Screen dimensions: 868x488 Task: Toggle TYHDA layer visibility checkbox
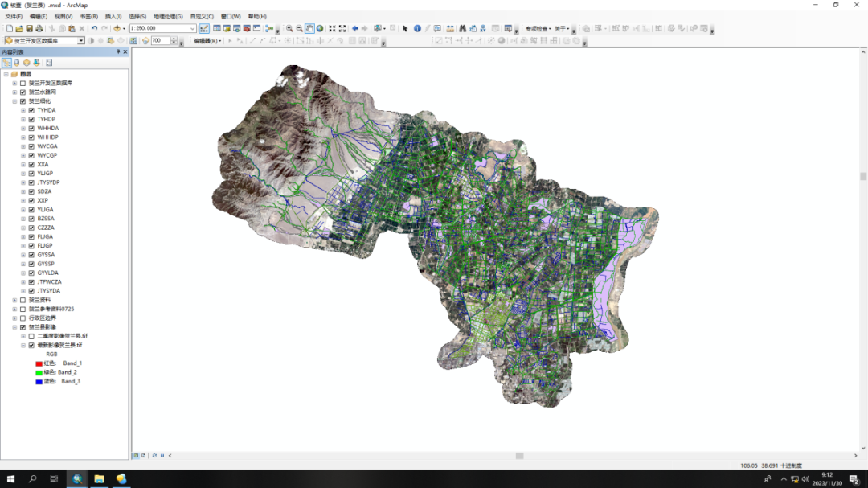tap(31, 110)
